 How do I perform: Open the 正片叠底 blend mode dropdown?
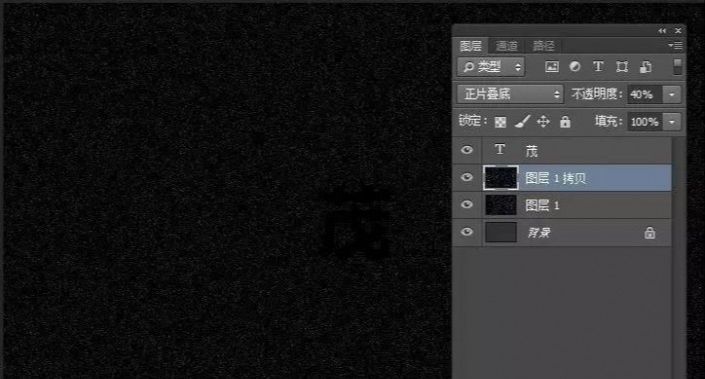click(x=510, y=94)
